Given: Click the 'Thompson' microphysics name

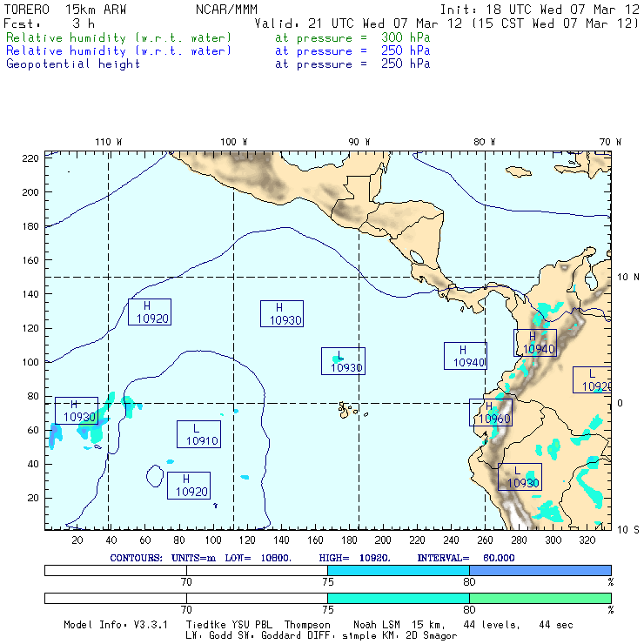Looking at the screenshot, I should 307,625.
